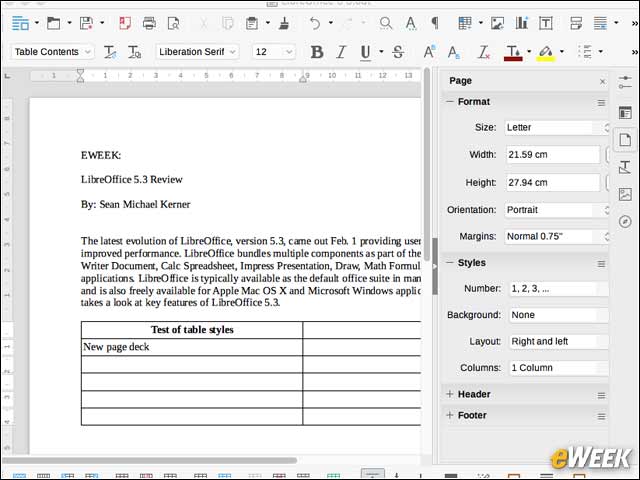This screenshot has height=480, width=640.
Task: Toggle Subscript formatting
Action: tap(453, 52)
